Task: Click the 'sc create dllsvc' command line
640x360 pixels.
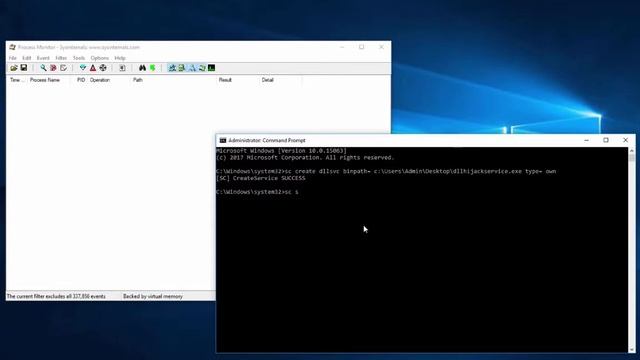Action: coord(386,171)
